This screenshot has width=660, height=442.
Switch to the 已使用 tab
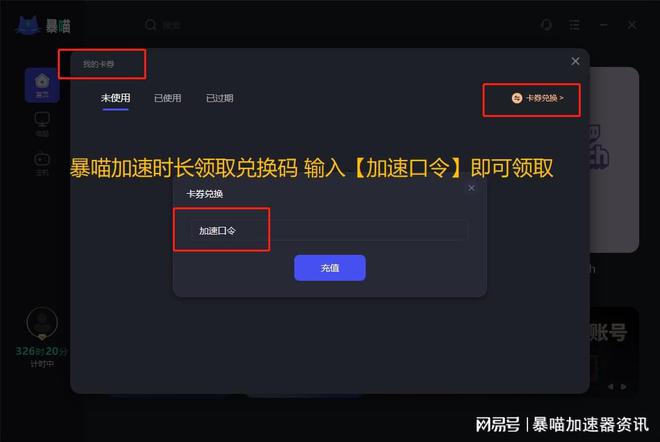168,98
